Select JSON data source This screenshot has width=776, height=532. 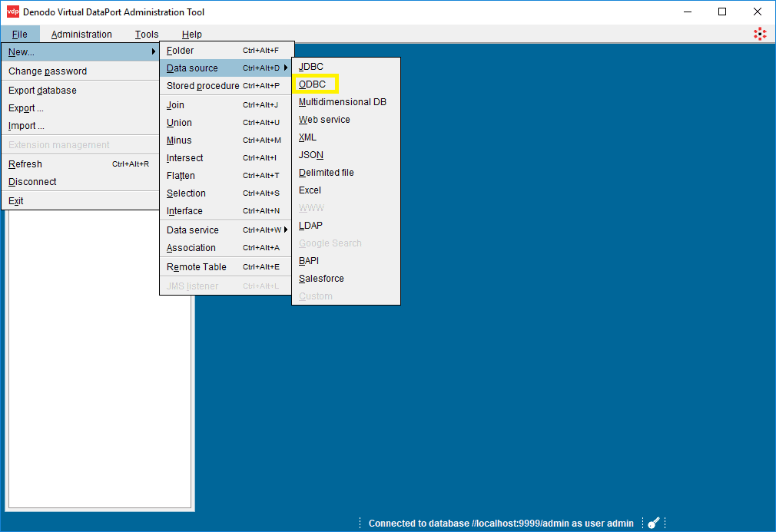tap(346, 155)
